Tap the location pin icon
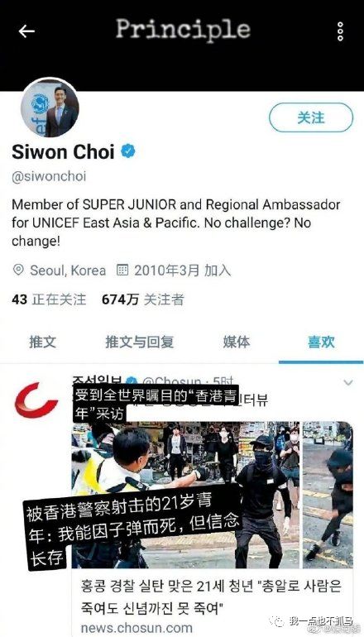 (18, 271)
